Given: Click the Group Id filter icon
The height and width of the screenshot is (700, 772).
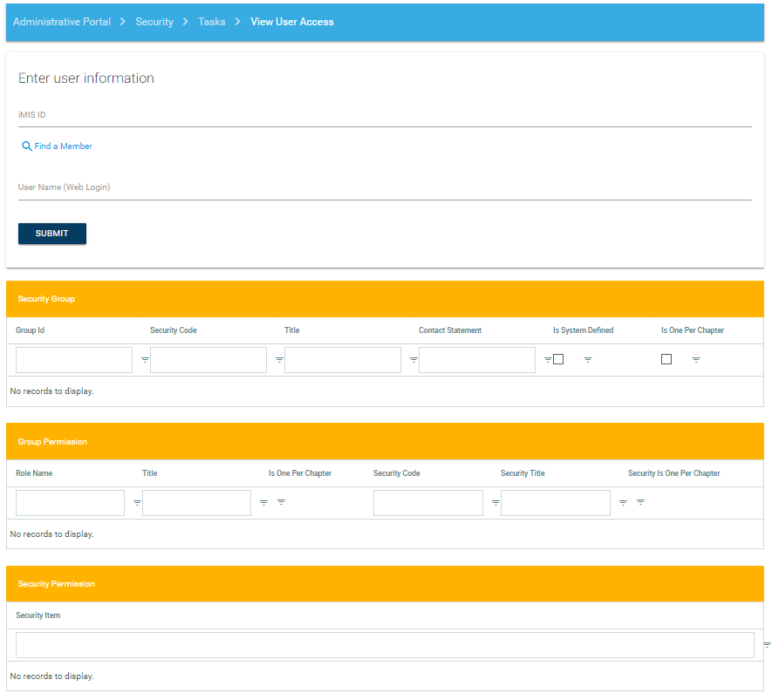Looking at the screenshot, I should (x=146, y=360).
